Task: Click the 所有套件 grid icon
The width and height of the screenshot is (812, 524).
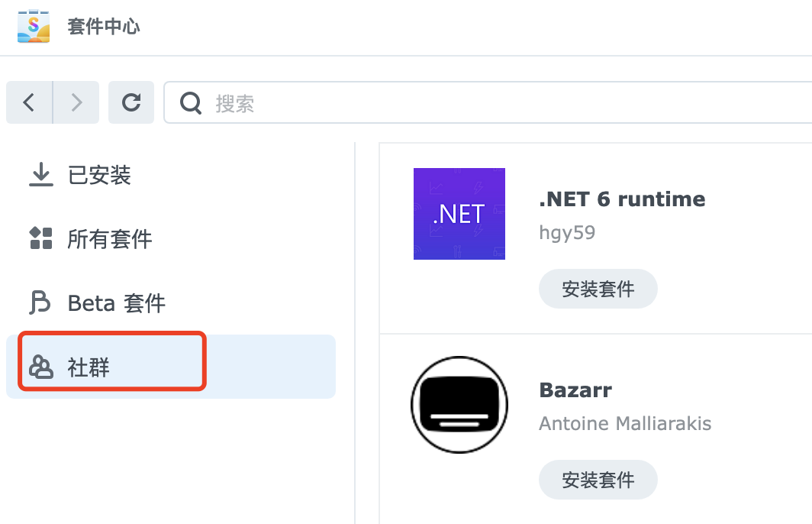Action: pos(40,238)
